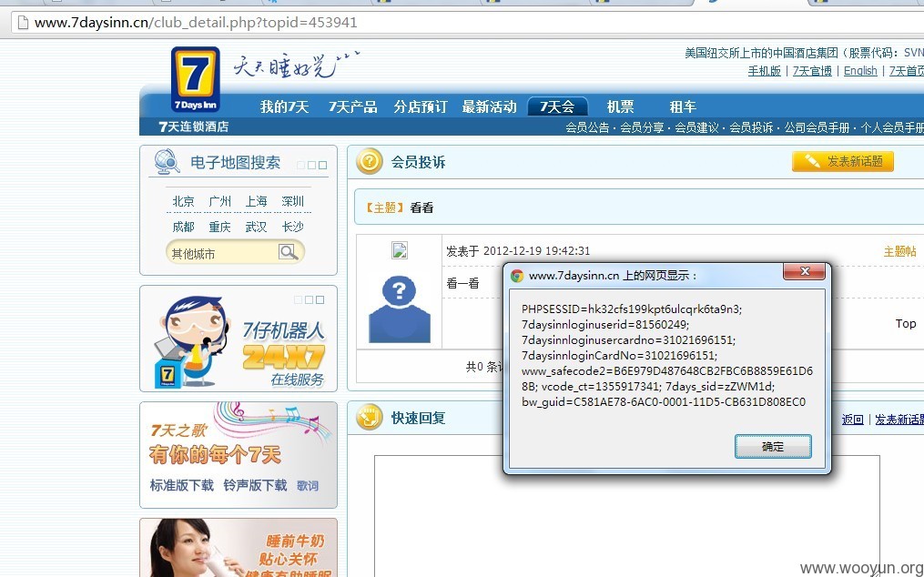This screenshot has width=924, height=577.
Task: Click the quick reply text area
Action: [627, 516]
